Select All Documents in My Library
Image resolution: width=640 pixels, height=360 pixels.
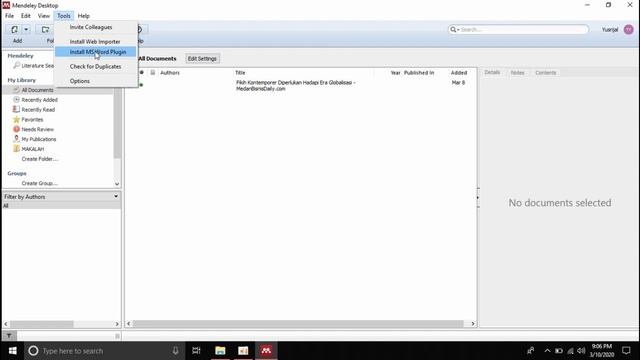(37, 90)
